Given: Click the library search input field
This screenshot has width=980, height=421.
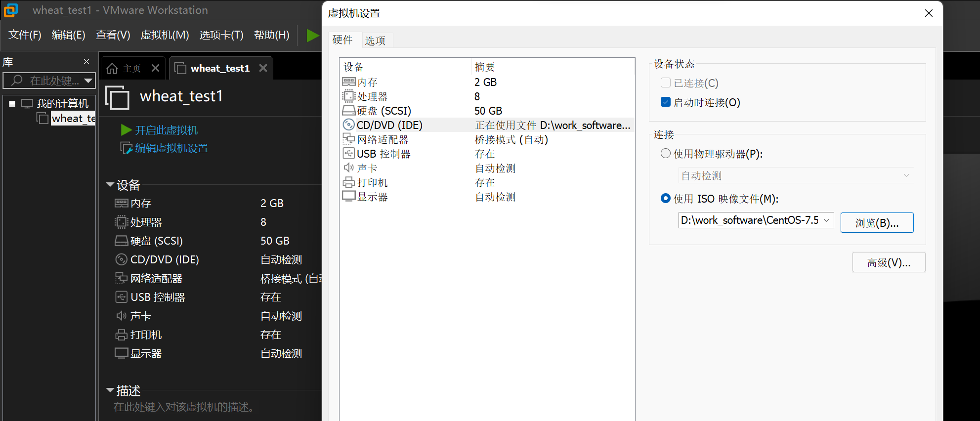Looking at the screenshot, I should pos(48,81).
